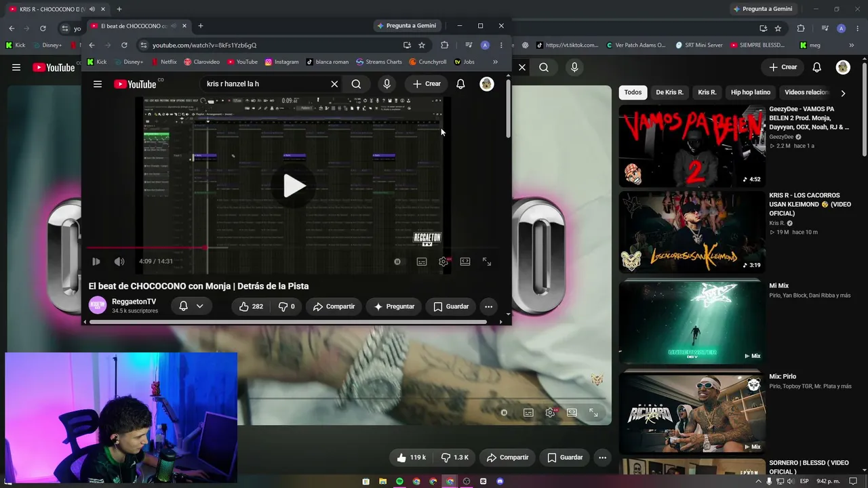Show hidden bookmarks in front window
Image resolution: width=868 pixels, height=488 pixels.
(x=495, y=62)
